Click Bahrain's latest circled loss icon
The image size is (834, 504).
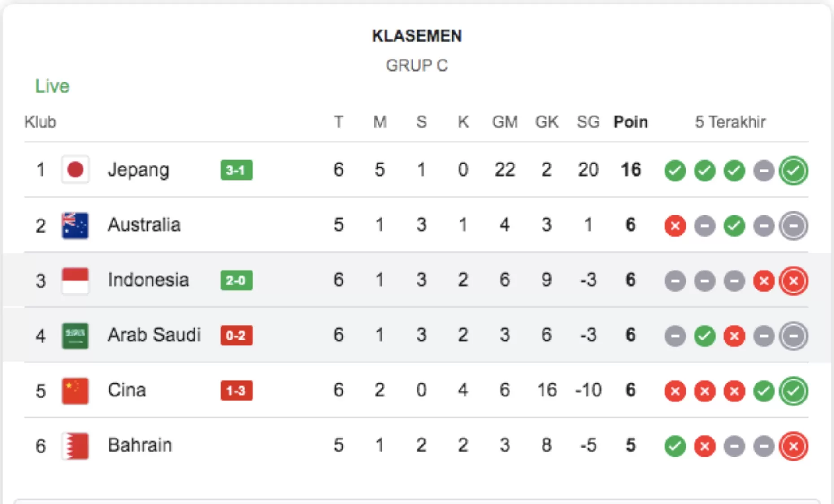[x=793, y=446]
